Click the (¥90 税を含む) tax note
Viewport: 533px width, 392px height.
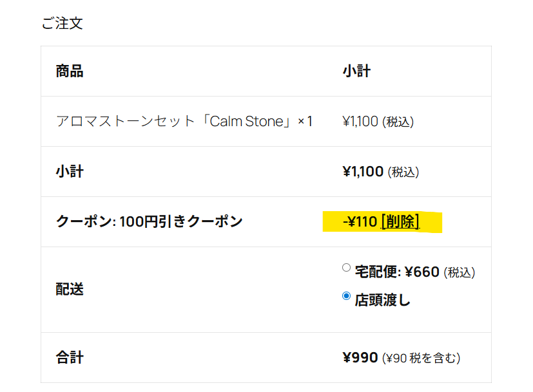click(x=421, y=358)
